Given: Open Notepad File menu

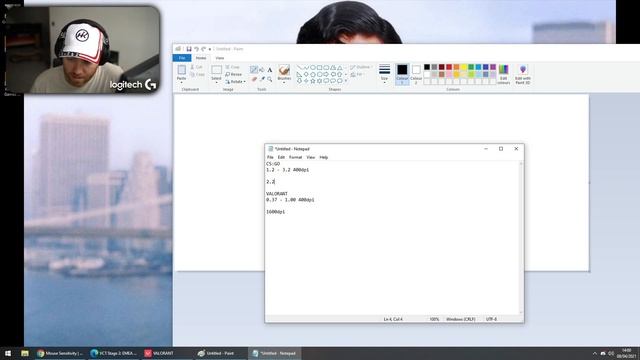Looking at the screenshot, I should [270, 157].
